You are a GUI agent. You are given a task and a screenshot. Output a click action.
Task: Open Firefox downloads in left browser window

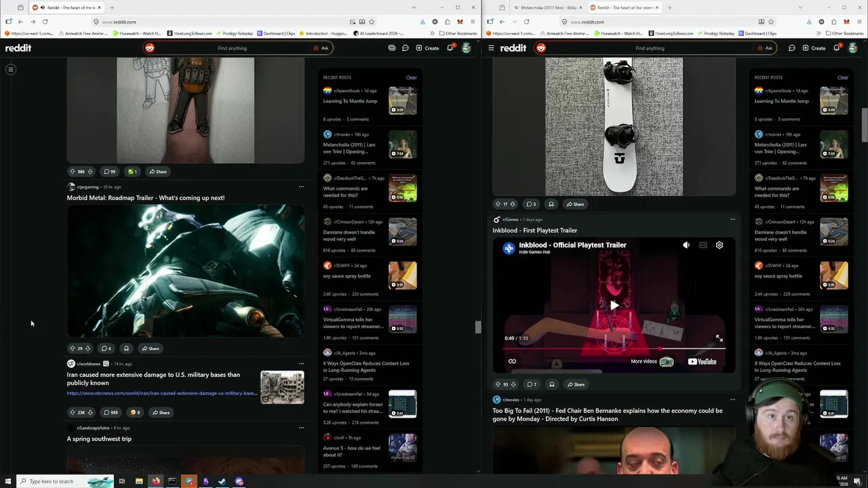tap(422, 22)
